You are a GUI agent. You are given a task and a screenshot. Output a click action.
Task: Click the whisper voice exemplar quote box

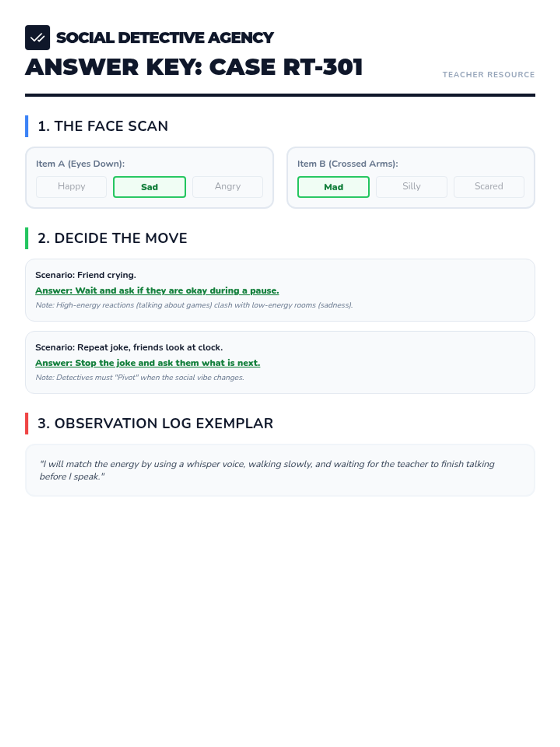(280, 470)
